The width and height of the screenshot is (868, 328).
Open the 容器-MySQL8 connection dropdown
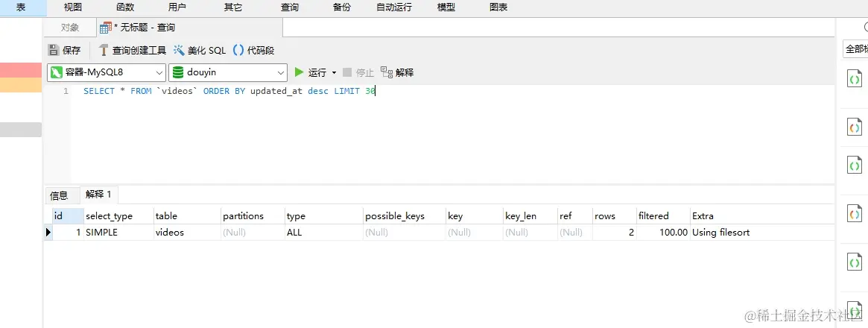[107, 72]
